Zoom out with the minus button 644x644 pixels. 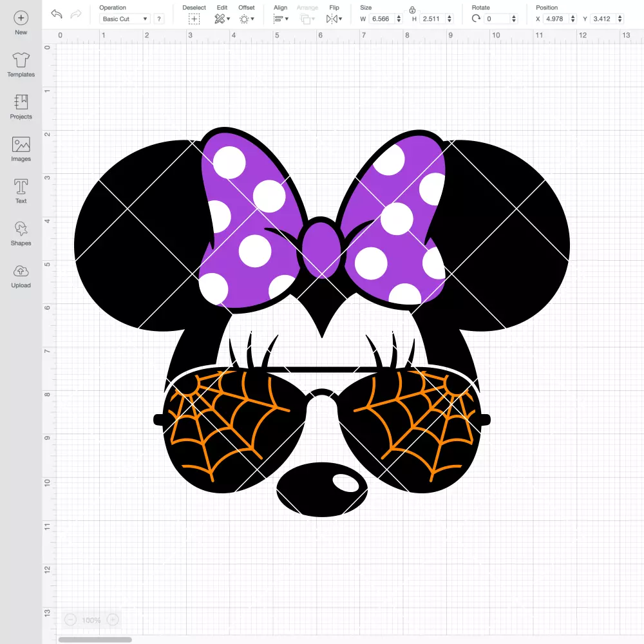click(71, 620)
